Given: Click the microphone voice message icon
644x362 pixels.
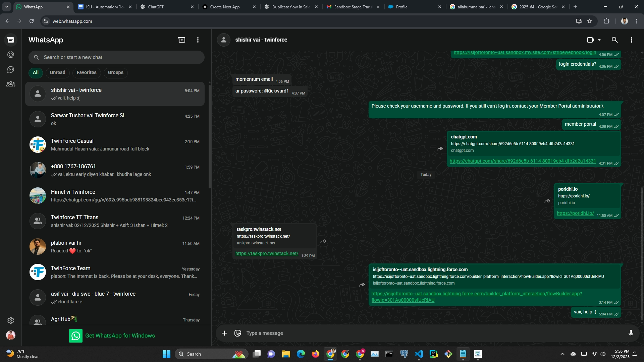Looking at the screenshot, I should (631, 333).
